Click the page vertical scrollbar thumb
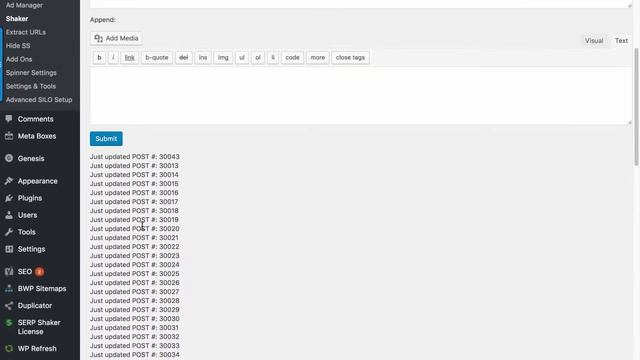 (636, 106)
